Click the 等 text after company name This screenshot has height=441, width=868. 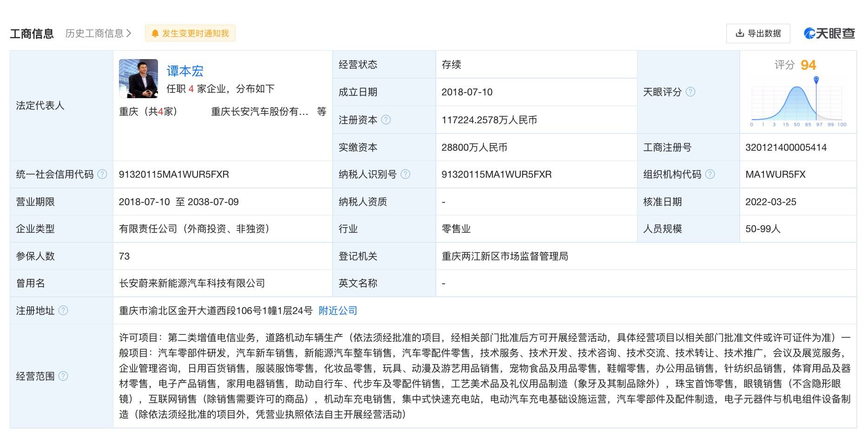322,112
